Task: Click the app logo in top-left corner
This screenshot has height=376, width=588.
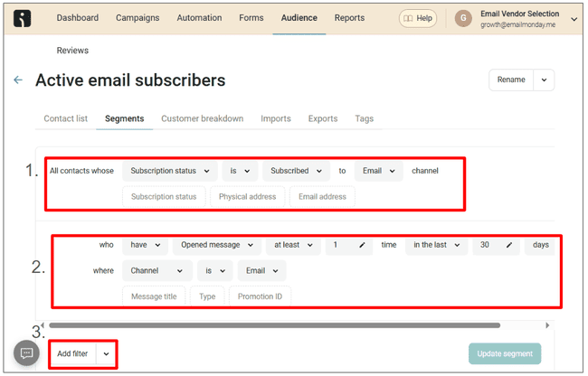Action: (24, 18)
